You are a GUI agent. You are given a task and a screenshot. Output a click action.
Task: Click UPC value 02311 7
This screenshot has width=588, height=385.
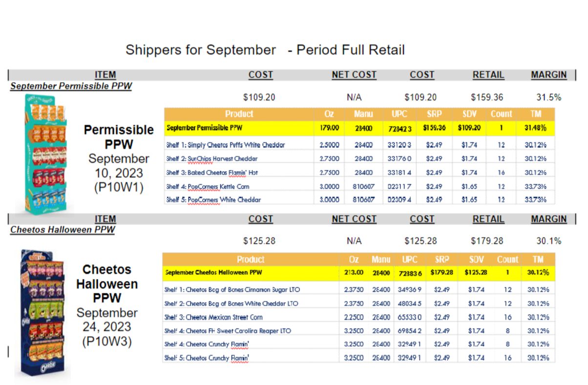399,186
